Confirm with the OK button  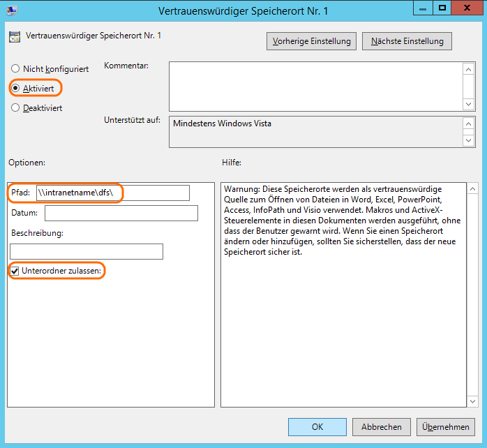point(317,426)
